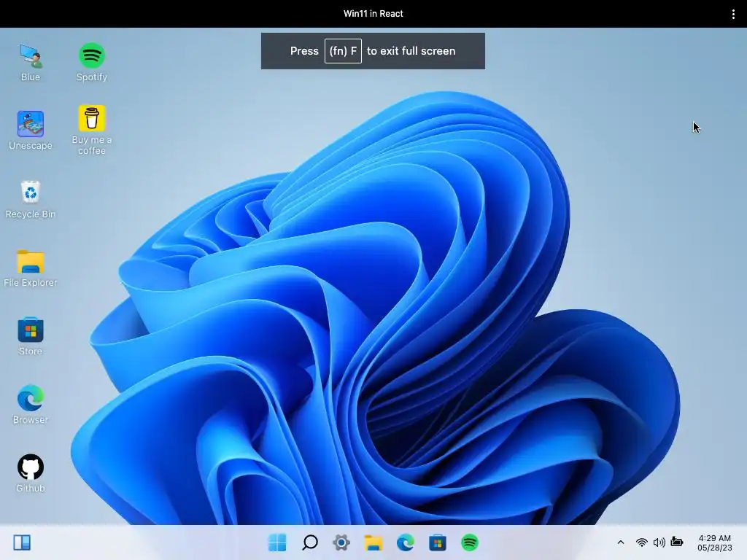This screenshot has height=560, width=747.
Task: Open the Blue desktop shortcut
Action: pyautogui.click(x=31, y=63)
